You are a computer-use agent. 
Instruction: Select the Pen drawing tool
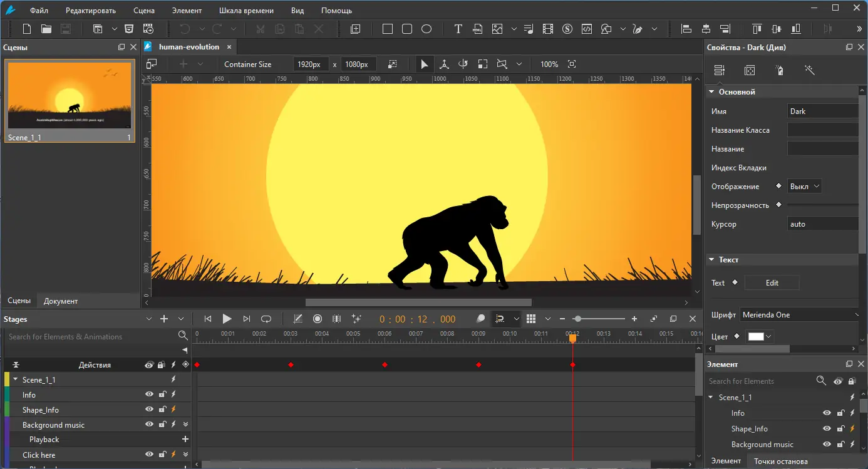[638, 29]
